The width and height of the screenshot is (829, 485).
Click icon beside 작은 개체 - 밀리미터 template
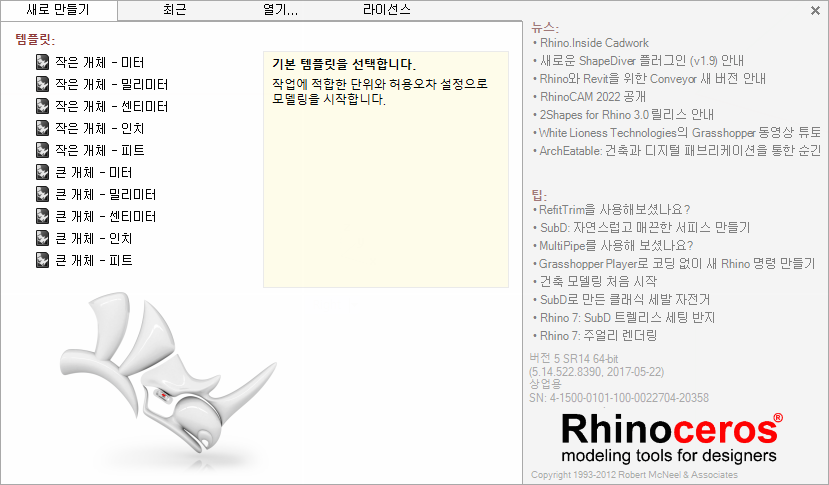coord(42,84)
